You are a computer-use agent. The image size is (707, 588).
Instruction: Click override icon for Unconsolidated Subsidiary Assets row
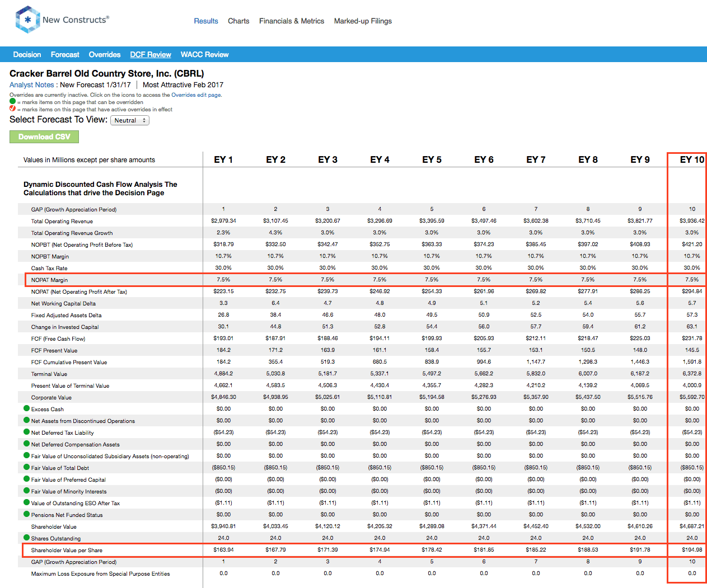pos(26,455)
